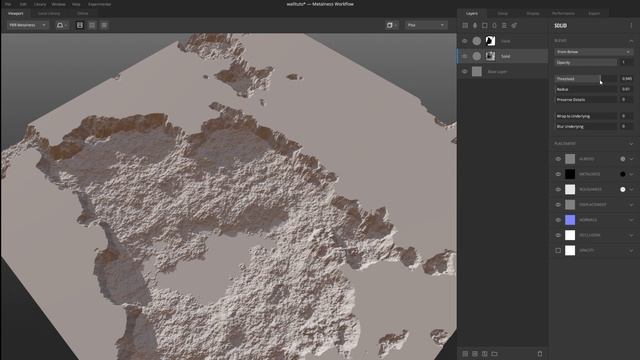Open the Metalness value black circle

622,174
